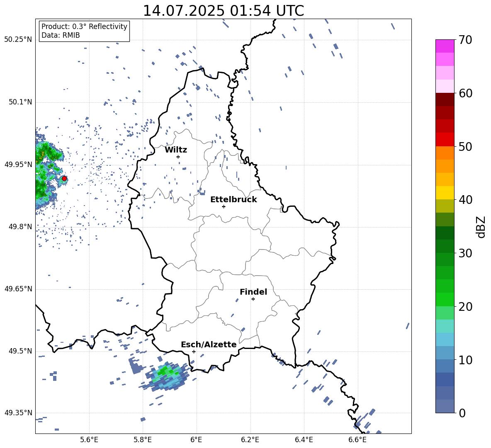Click the Findel station label
Screen dimensions: 491x448
(253, 292)
